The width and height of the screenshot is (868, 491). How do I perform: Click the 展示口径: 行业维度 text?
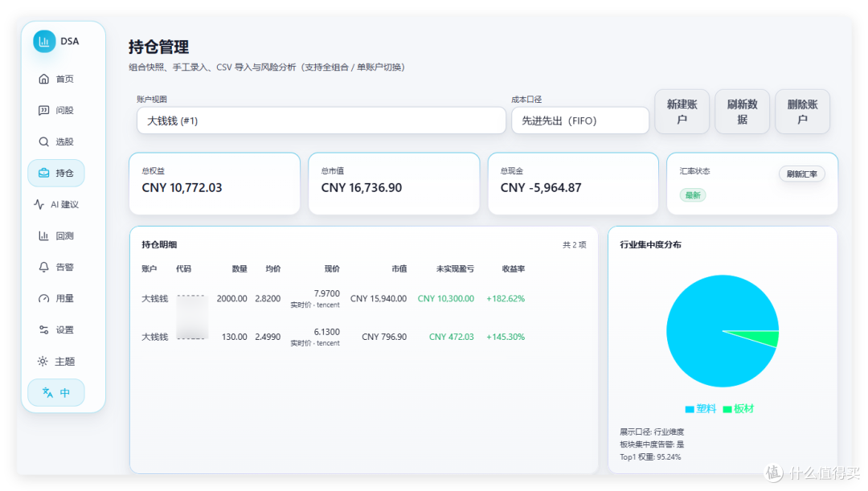pyautogui.click(x=652, y=432)
